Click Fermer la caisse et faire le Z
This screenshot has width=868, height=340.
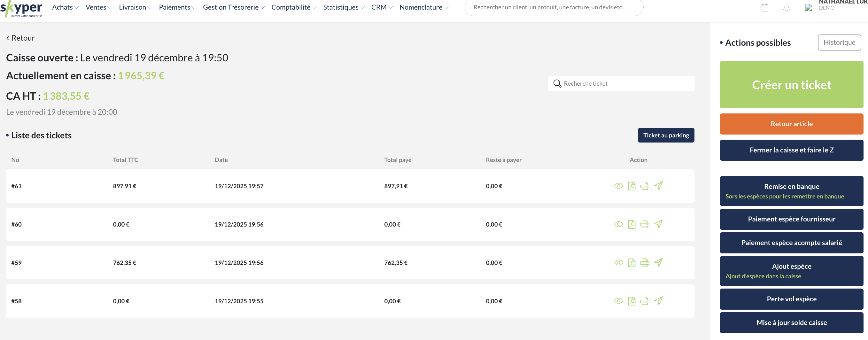(x=791, y=150)
